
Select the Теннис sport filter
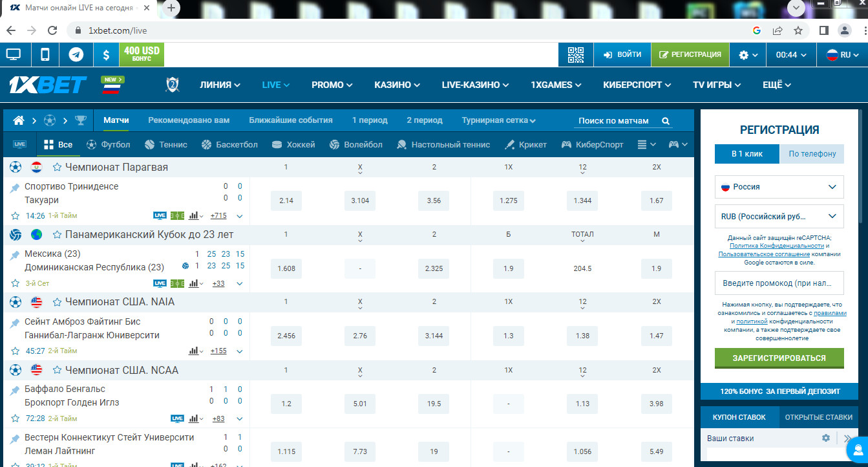click(166, 145)
